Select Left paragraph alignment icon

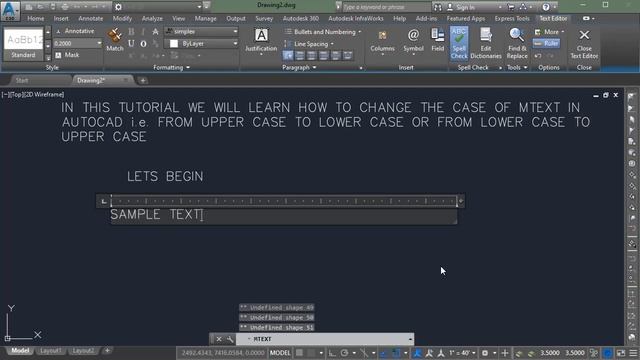[x=300, y=55]
